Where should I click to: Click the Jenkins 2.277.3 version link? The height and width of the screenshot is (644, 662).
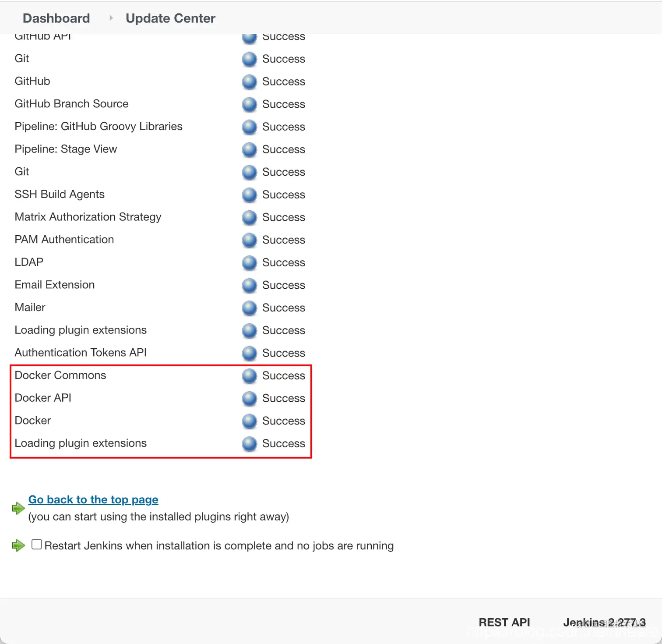tap(604, 622)
